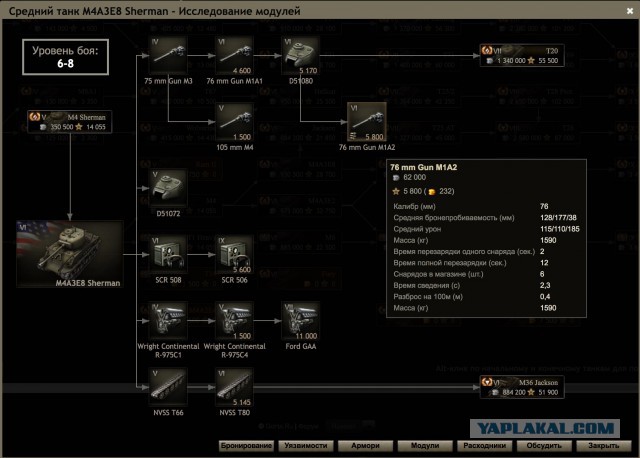Image resolution: width=640 pixels, height=458 pixels.
Task: Select the NVSS T80 suspension module
Action: pos(234,387)
